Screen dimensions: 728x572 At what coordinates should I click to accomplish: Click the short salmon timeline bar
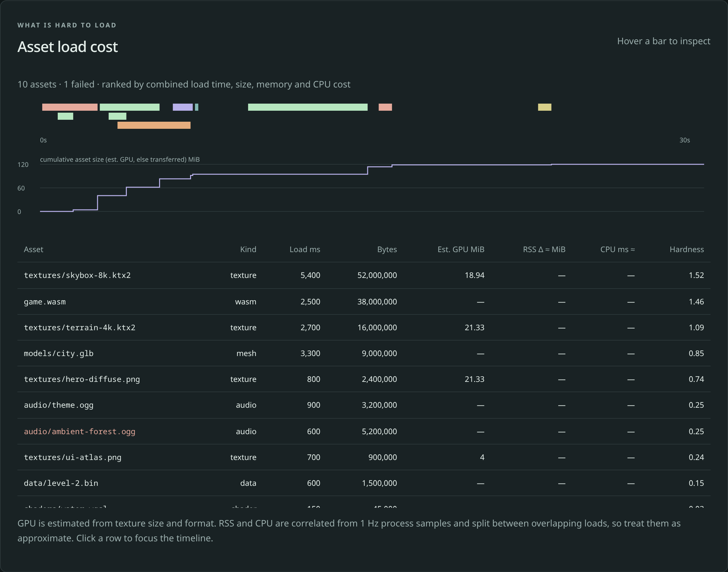pos(385,107)
